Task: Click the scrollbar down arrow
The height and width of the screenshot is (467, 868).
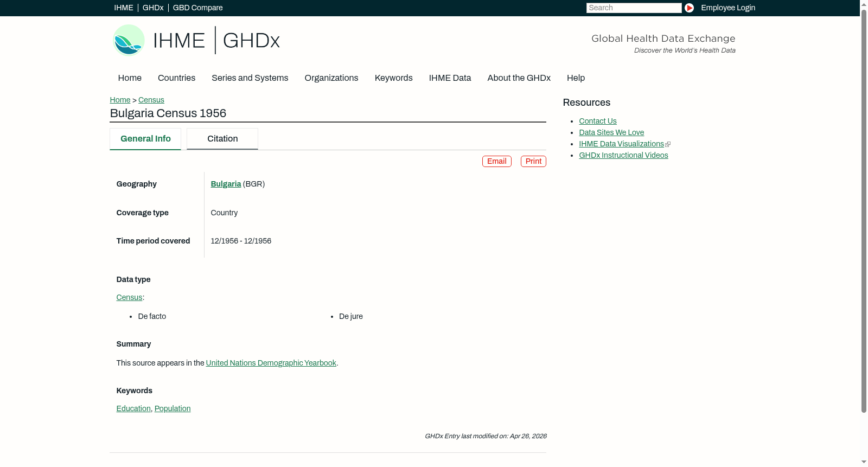Action: click(x=864, y=463)
